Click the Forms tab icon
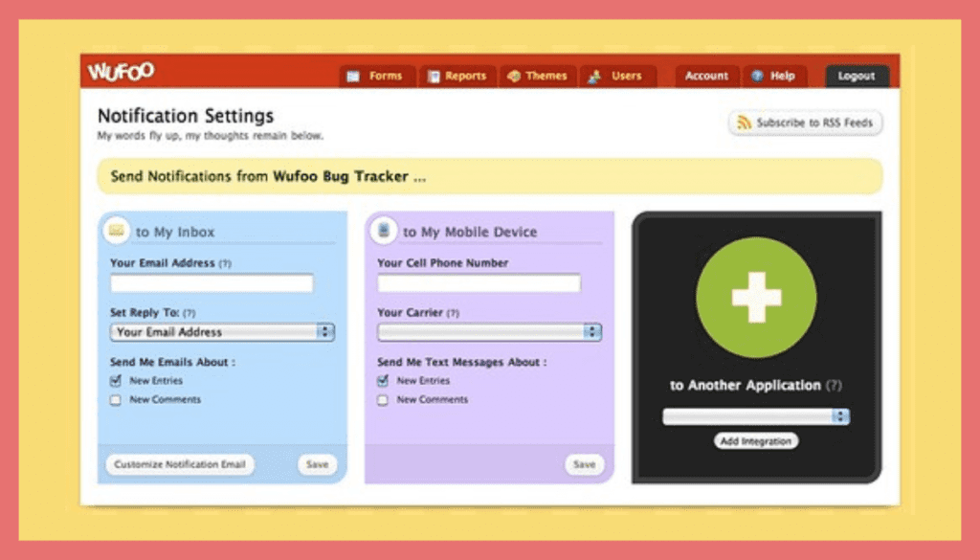The height and width of the screenshot is (560, 980). (353, 77)
